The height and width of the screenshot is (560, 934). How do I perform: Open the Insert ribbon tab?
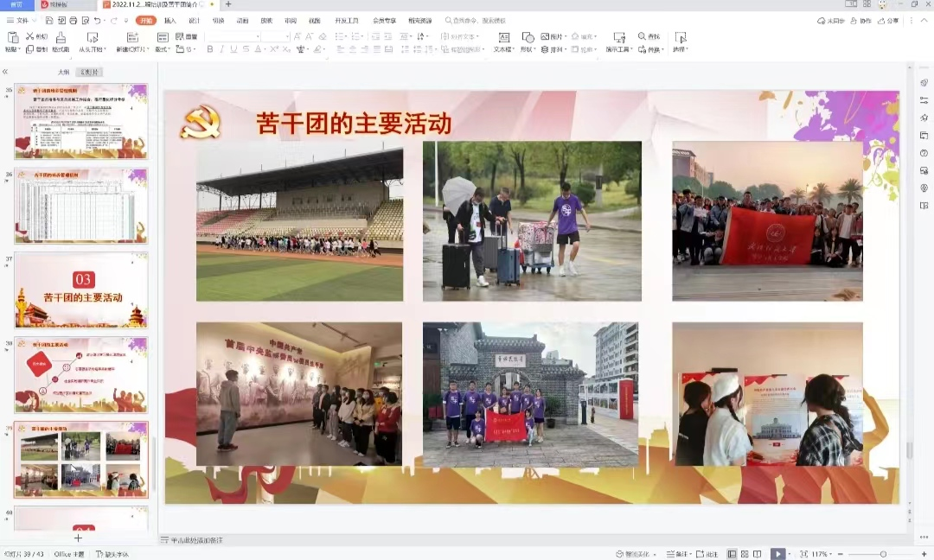170,20
